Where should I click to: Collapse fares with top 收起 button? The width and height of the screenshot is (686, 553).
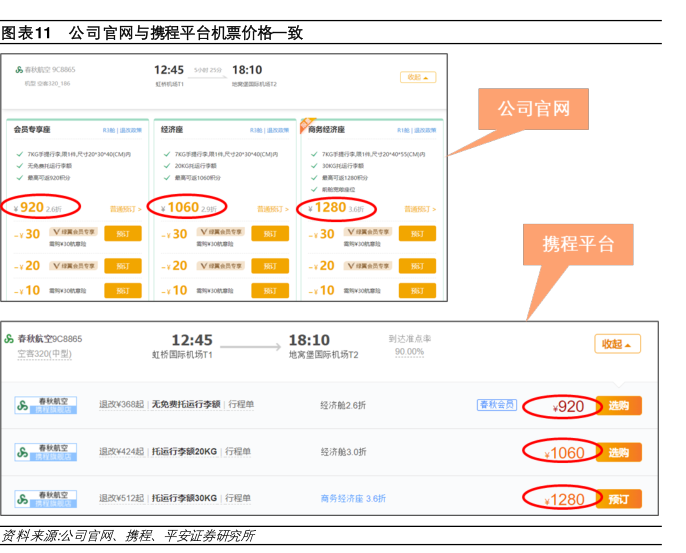pos(417,77)
